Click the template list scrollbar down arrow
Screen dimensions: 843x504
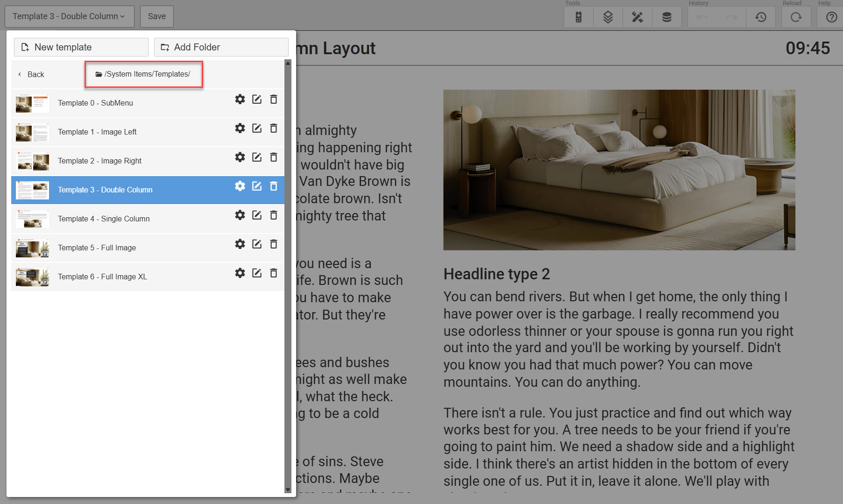click(288, 490)
